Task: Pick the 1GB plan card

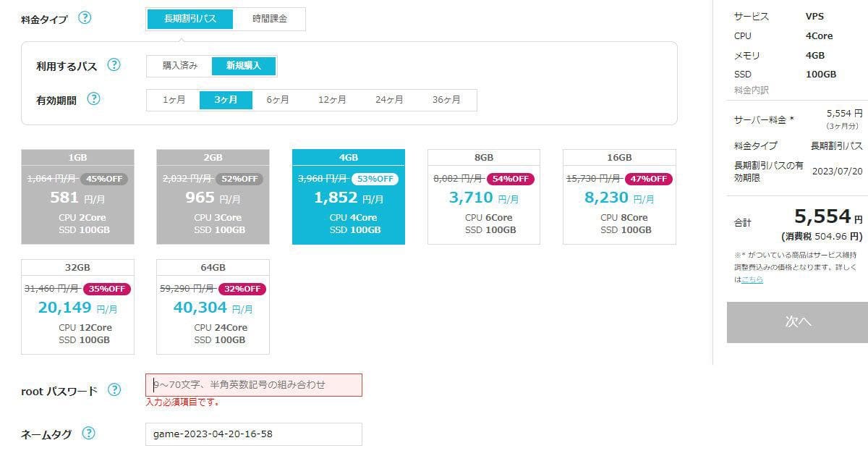Action: click(77, 197)
